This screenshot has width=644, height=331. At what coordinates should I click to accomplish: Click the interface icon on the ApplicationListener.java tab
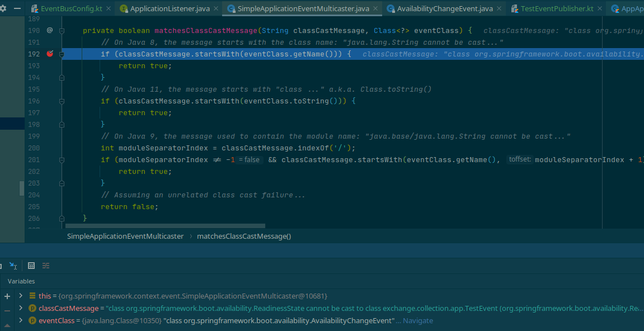[x=124, y=8]
